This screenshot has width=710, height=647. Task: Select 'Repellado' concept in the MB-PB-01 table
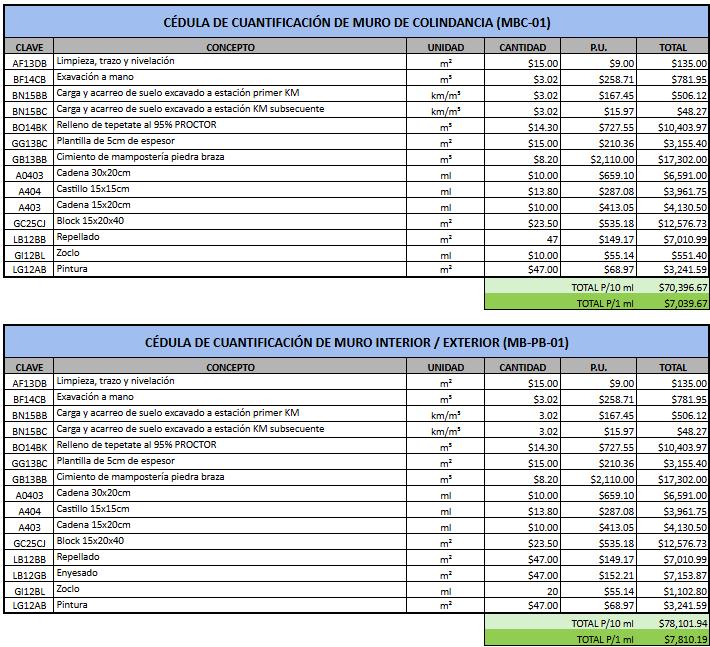point(230,557)
